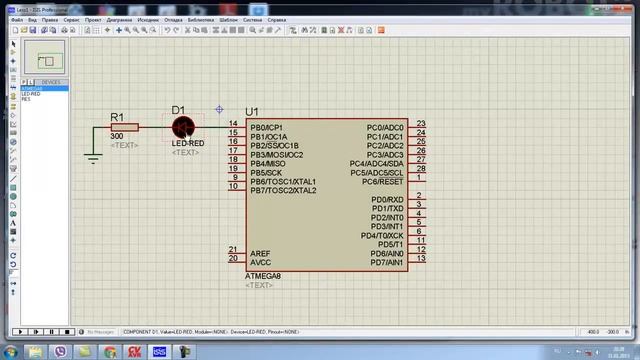
Task: Click pin PC6/RESET on the ATMEGA8
Action: coord(382,182)
